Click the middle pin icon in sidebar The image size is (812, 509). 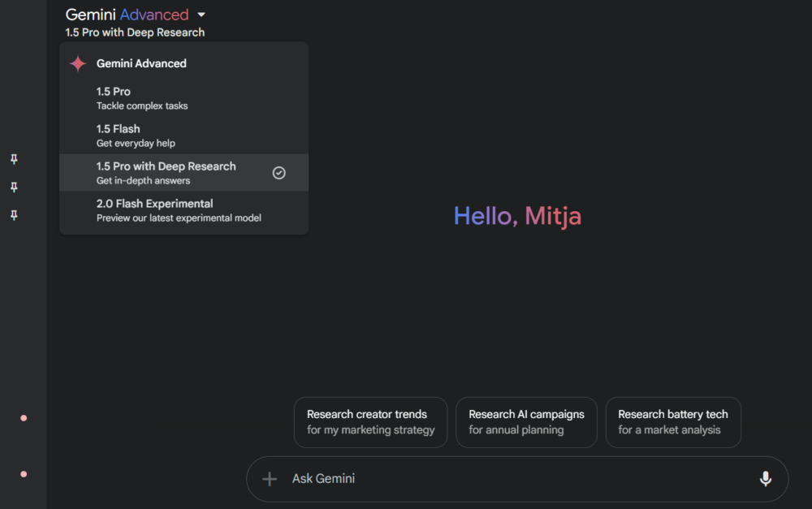click(14, 188)
